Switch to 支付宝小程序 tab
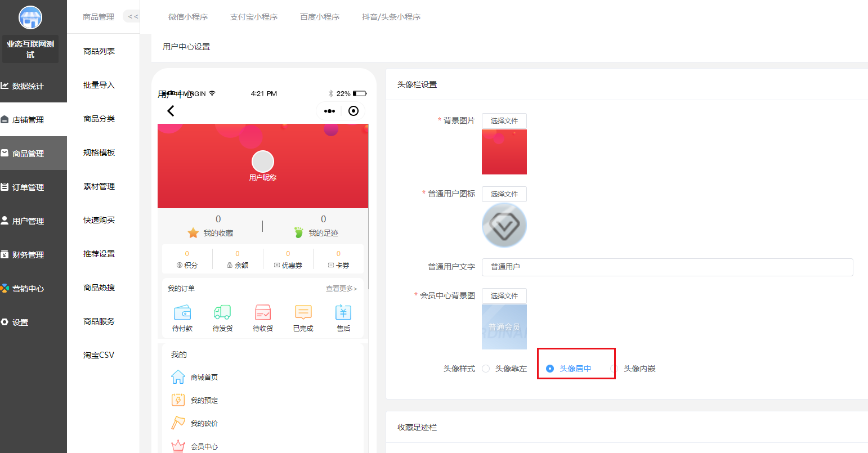The image size is (868, 453). point(254,17)
